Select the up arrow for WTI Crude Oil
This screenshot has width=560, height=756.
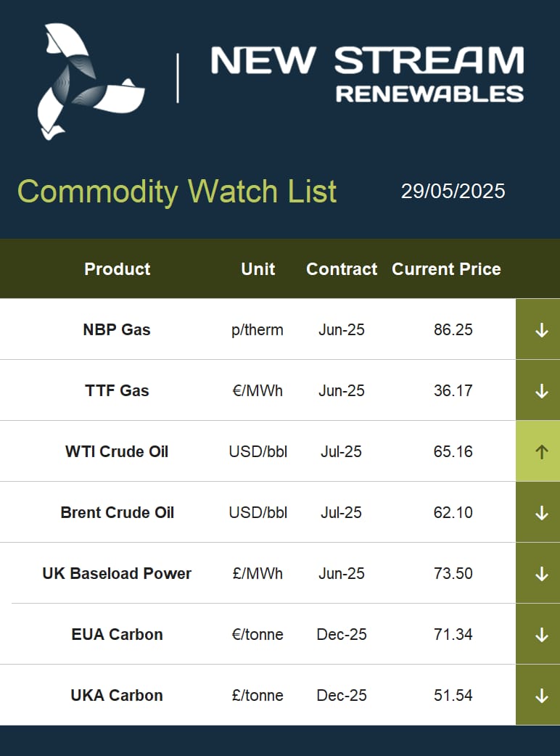pos(542,452)
